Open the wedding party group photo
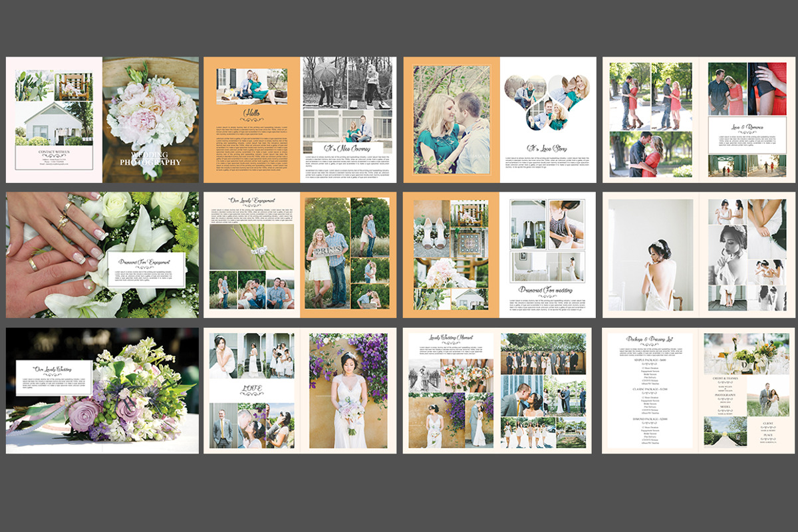 click(543, 354)
